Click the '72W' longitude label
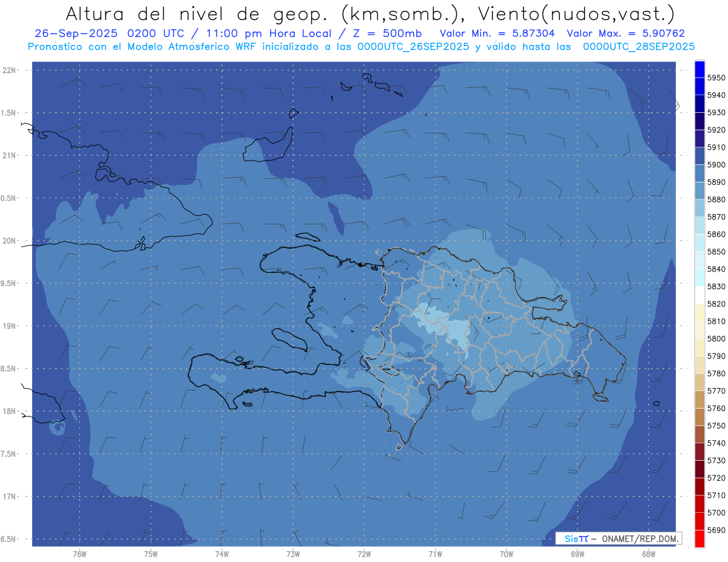The height and width of the screenshot is (562, 728). (364, 554)
